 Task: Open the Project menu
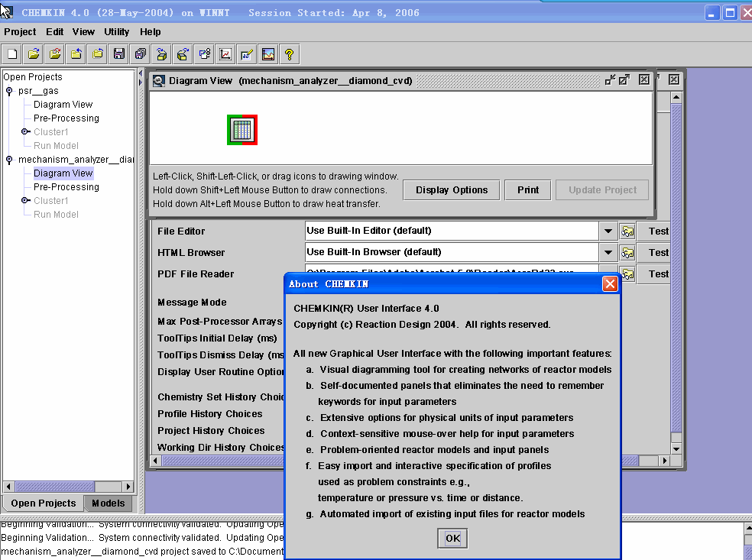20,31
